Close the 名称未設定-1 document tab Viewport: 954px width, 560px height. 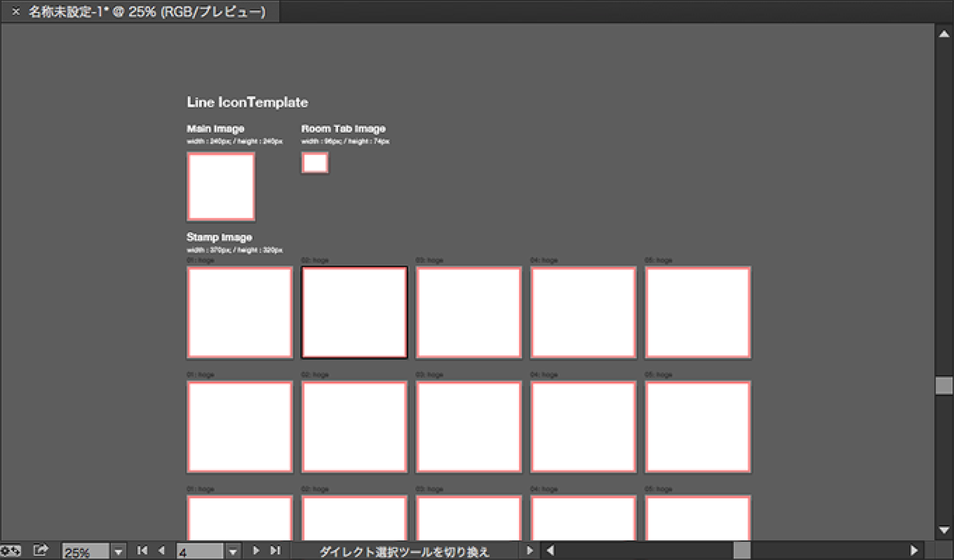click(x=16, y=11)
